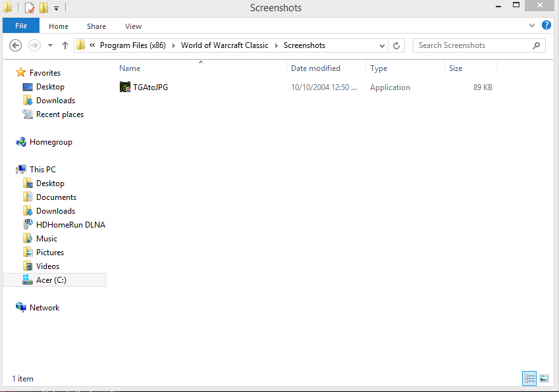
Task: Click Program Files (x86) in address bar
Action: [x=133, y=45]
